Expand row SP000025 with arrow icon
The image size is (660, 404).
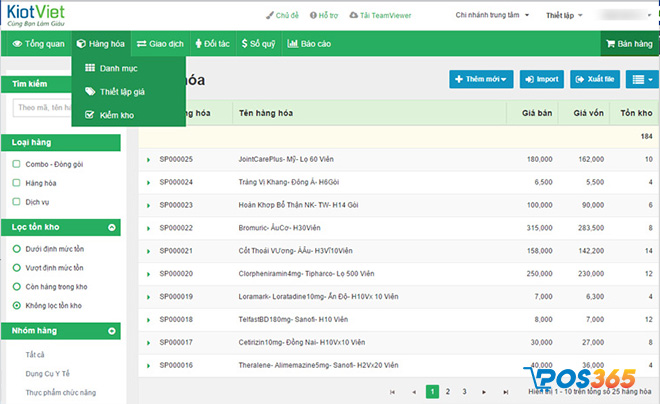[149, 159]
